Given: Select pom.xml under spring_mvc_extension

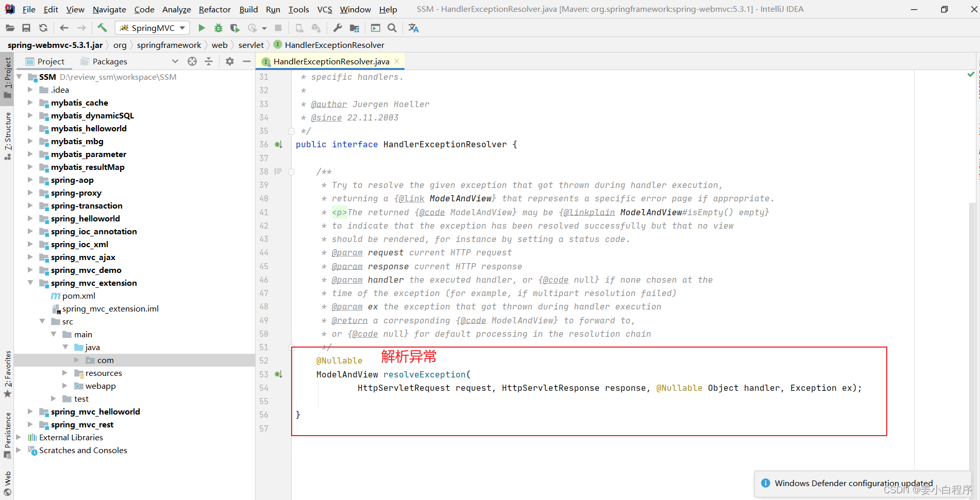Looking at the screenshot, I should 79,296.
